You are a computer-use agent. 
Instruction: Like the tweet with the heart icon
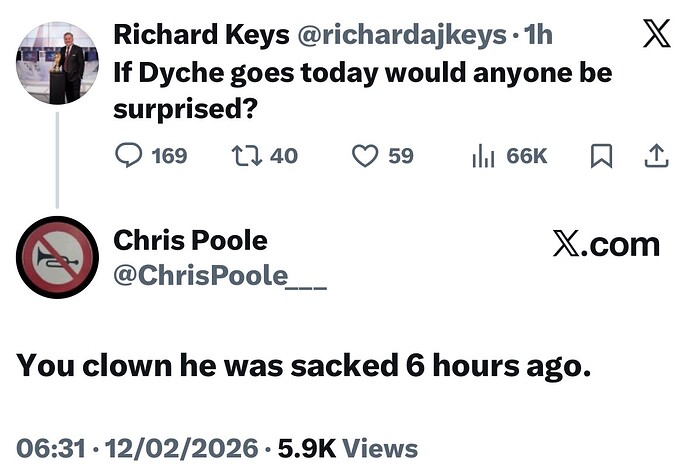pyautogui.click(x=365, y=156)
